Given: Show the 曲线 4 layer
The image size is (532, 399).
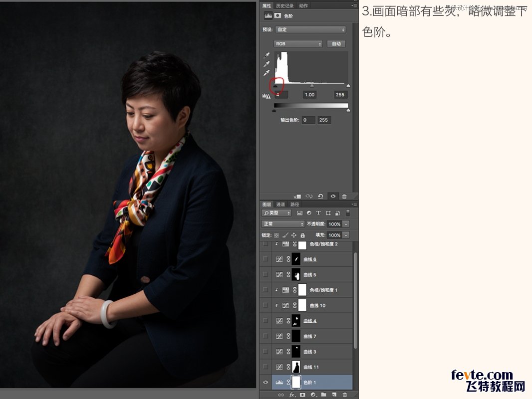Looking at the screenshot, I should [x=266, y=320].
